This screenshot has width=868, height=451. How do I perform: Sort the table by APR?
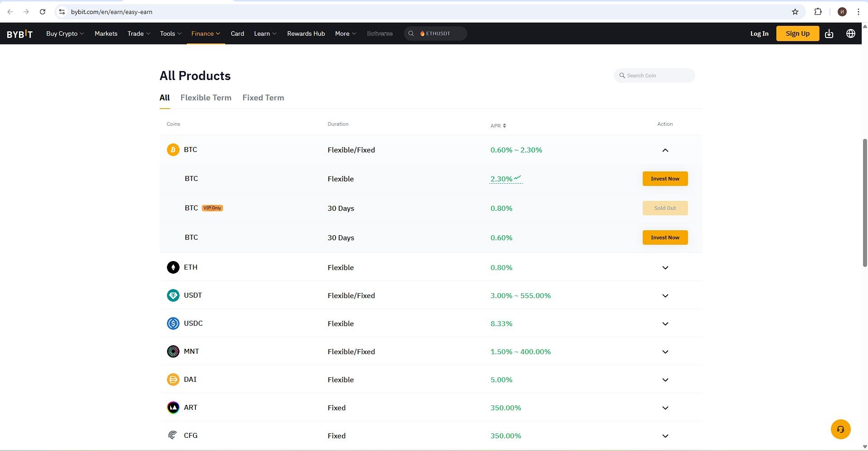tap(498, 126)
